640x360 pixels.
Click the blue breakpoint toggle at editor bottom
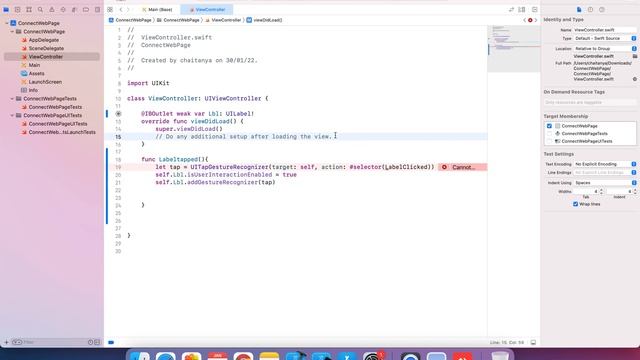(x=111, y=342)
